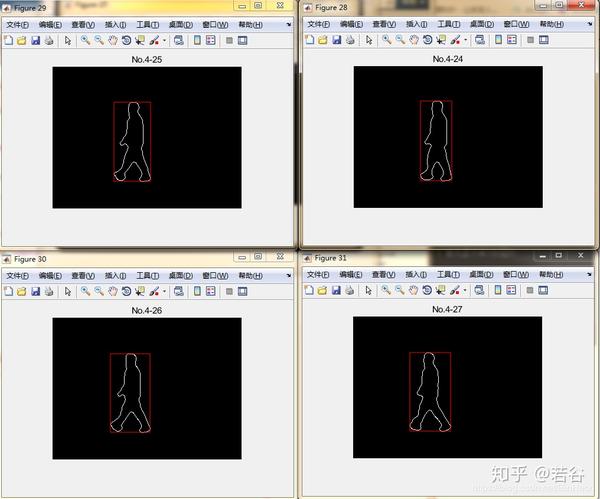Click New Figure icon in Figure 29 toolbar
This screenshot has height=499, width=600.
point(8,40)
